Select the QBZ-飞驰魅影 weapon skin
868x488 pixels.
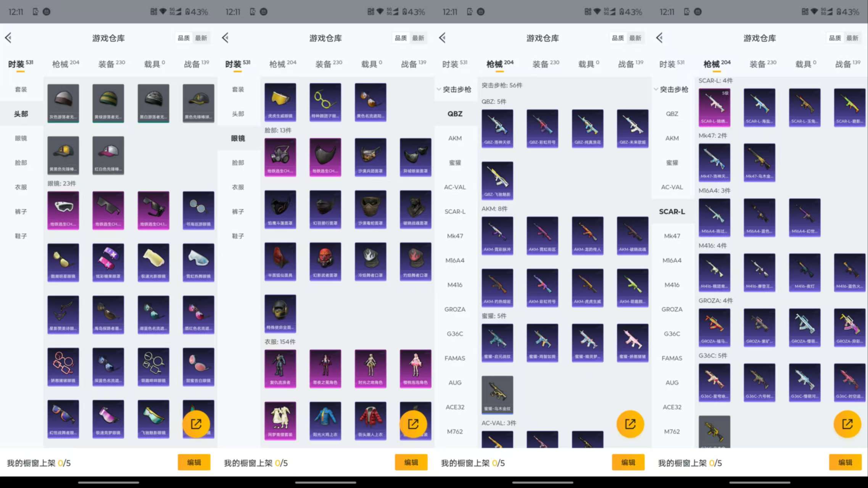click(x=498, y=180)
